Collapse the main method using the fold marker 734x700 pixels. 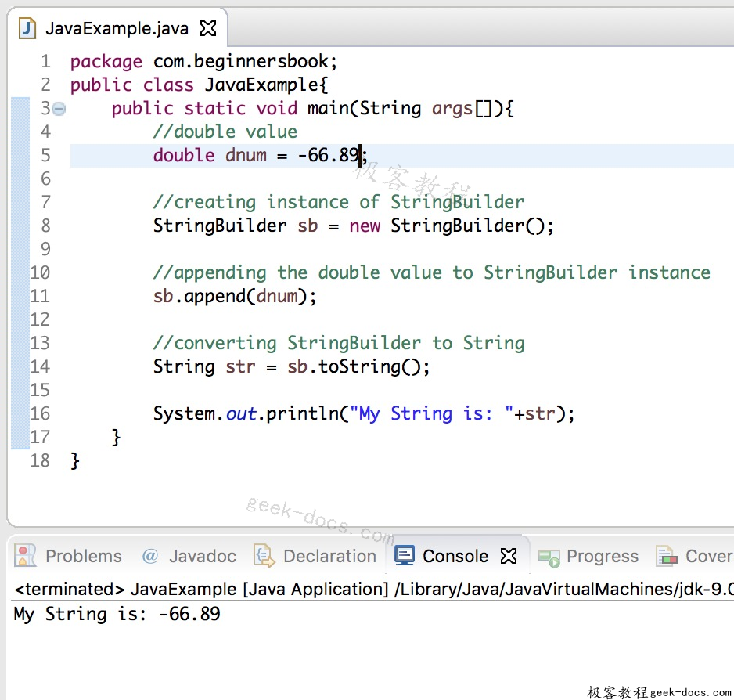point(57,109)
